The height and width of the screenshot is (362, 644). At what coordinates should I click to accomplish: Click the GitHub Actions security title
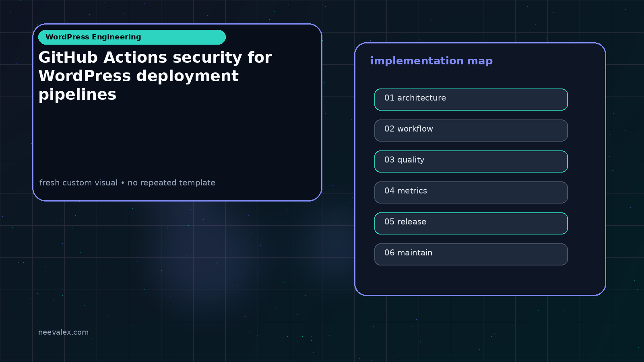pos(155,76)
